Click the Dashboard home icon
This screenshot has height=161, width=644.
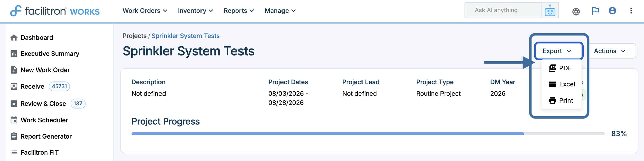tap(14, 38)
